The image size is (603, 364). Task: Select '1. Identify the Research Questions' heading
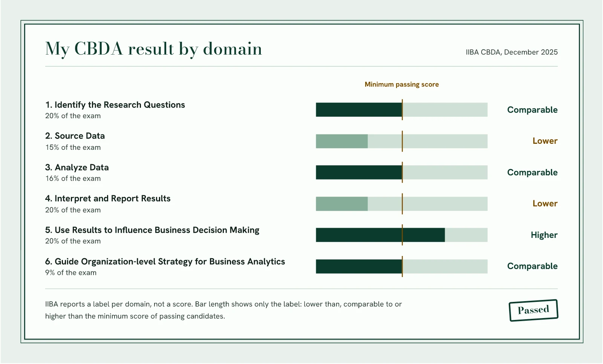tap(115, 105)
